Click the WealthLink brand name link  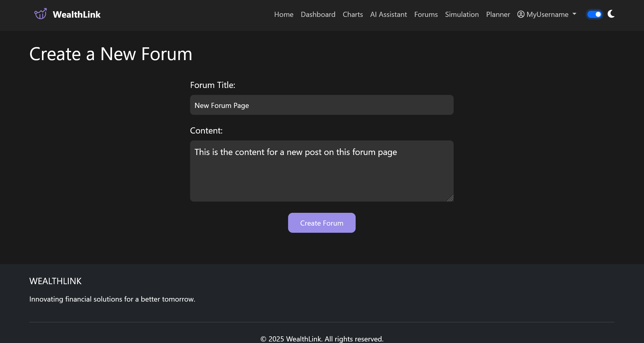tap(77, 14)
